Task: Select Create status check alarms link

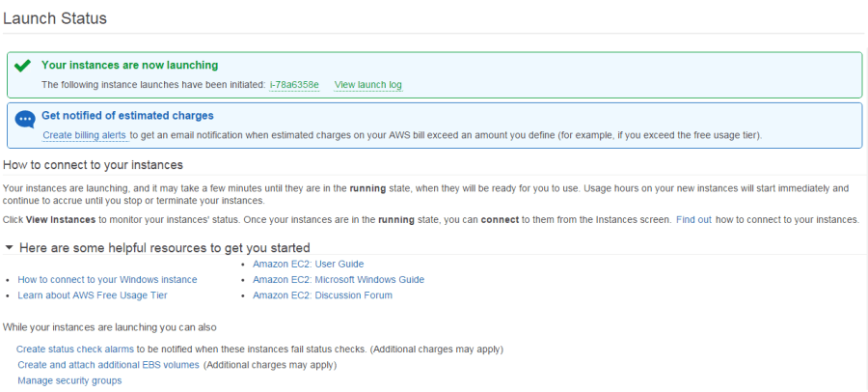Action: point(75,350)
